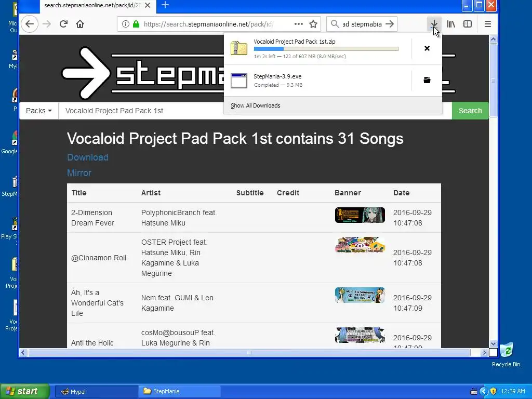Switch to Mypal taskbar button
This screenshot has width=532, height=399.
click(96, 392)
